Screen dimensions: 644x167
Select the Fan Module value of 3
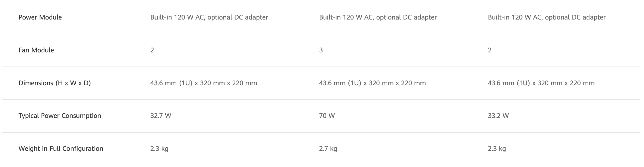[321, 50]
